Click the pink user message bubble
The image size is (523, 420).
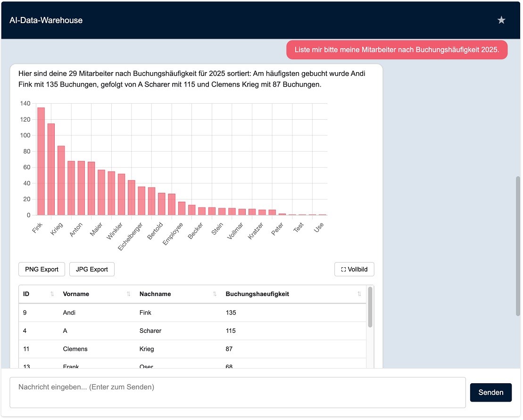(x=397, y=50)
